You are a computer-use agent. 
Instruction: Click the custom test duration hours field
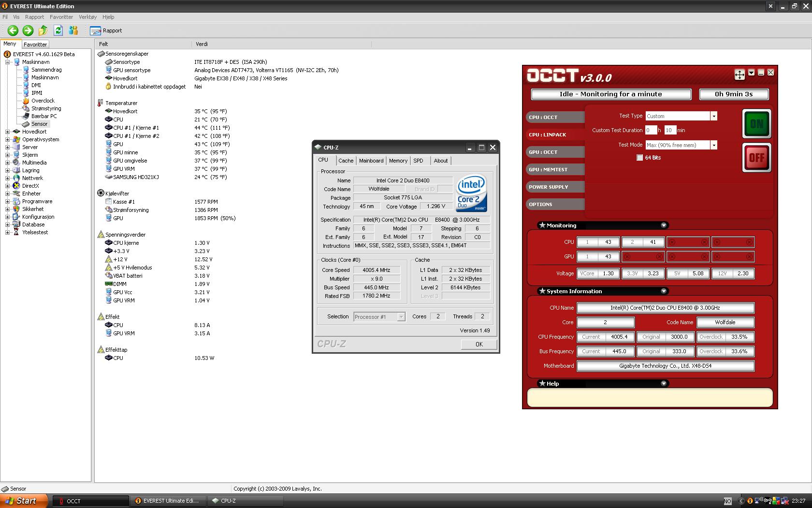point(651,130)
